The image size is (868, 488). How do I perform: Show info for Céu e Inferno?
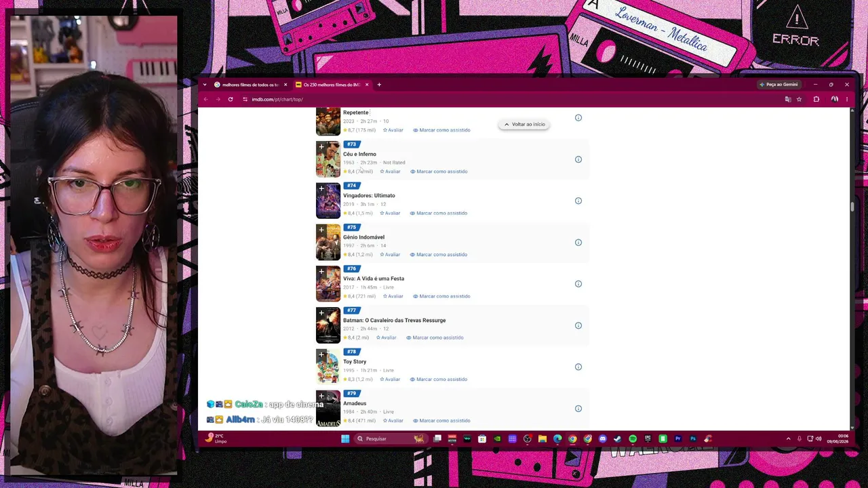(x=578, y=159)
